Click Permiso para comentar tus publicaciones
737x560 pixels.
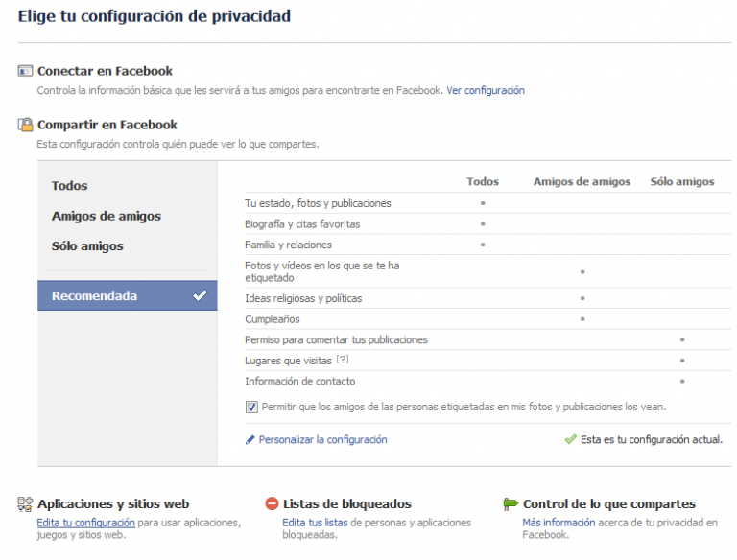point(336,339)
